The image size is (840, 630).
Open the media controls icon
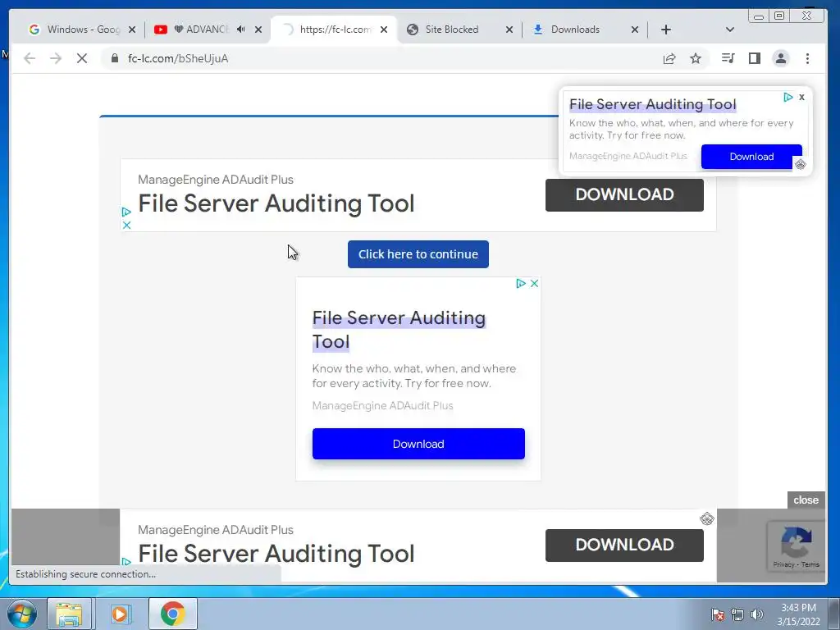click(x=728, y=58)
